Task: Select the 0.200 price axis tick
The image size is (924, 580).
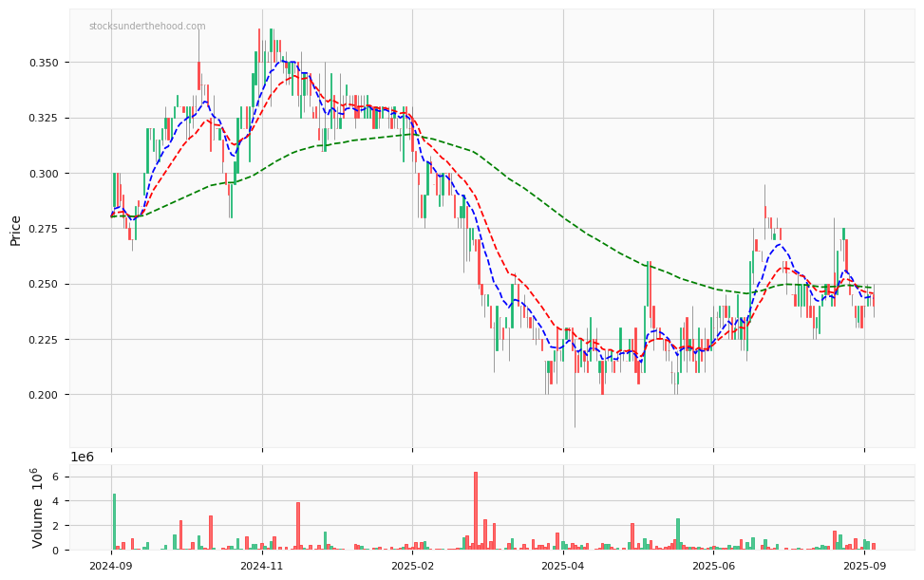Action: click(41, 395)
